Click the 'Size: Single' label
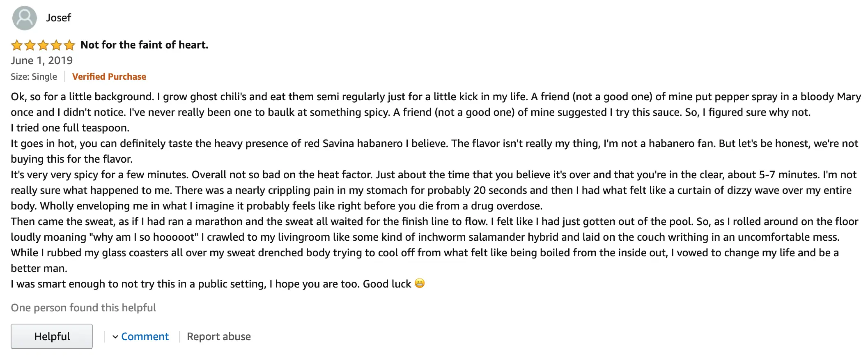The height and width of the screenshot is (359, 868). (x=34, y=76)
